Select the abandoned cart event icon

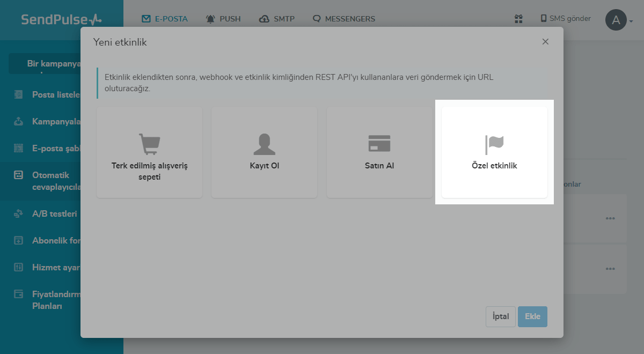tap(149, 144)
